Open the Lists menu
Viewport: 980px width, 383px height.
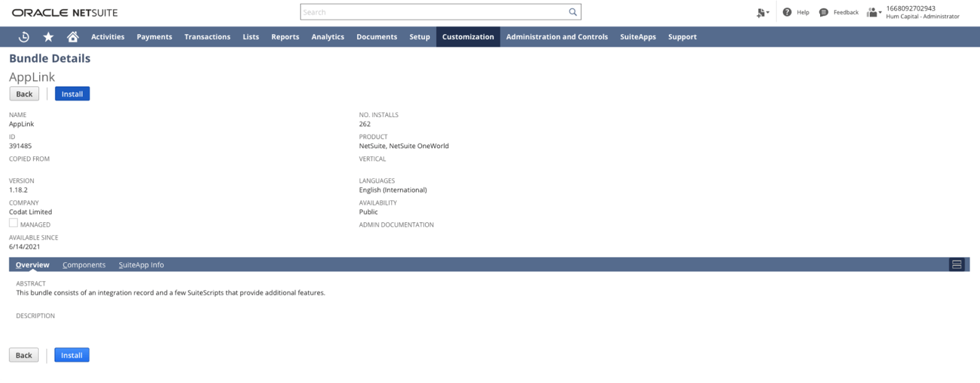point(251,37)
